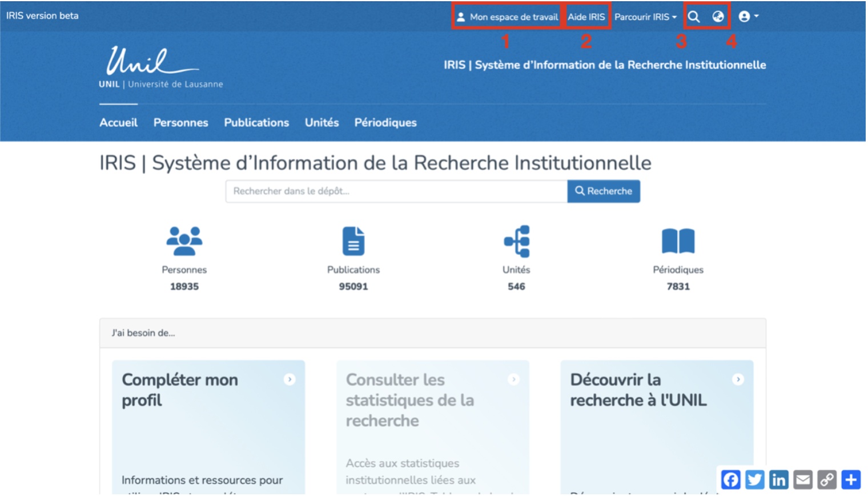Go to Publications in navigation bar
The image size is (868, 496).
[x=256, y=123]
